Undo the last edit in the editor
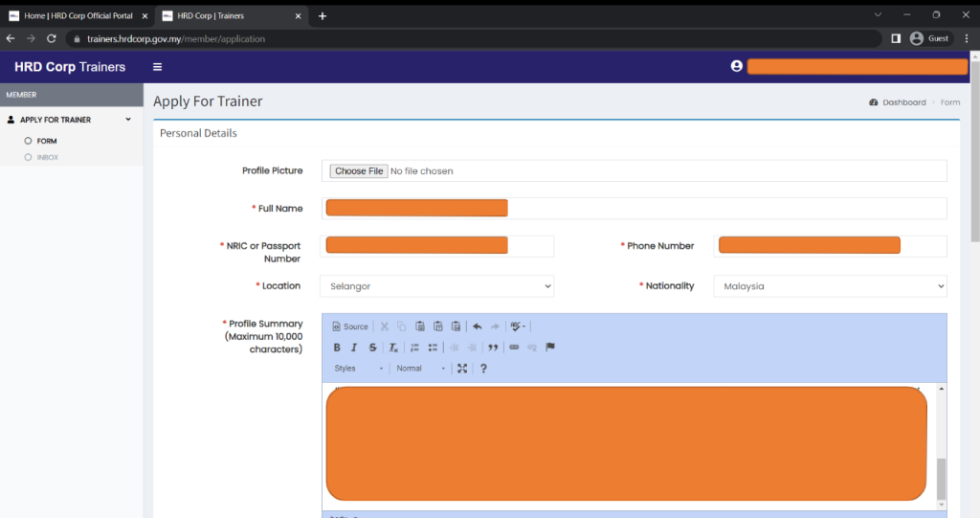The height and width of the screenshot is (518, 980). (477, 327)
